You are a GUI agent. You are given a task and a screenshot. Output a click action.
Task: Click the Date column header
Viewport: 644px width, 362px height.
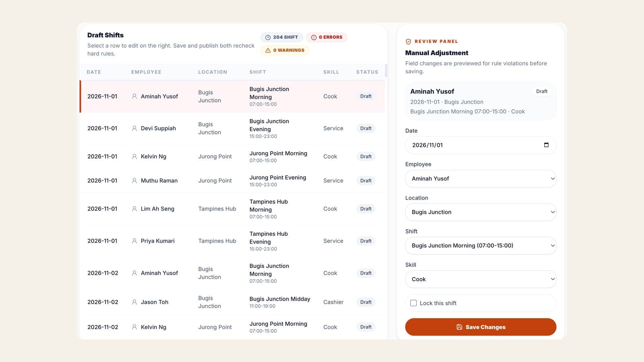tap(94, 72)
